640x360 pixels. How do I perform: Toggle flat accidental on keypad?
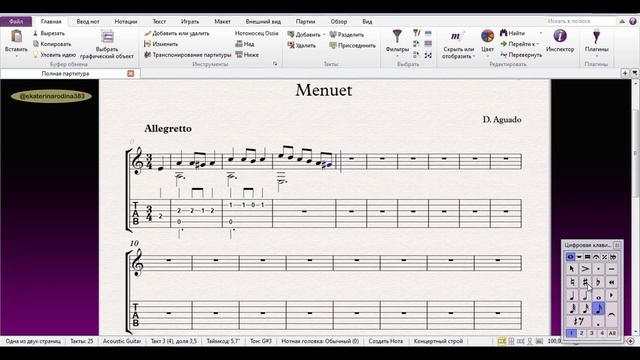coord(598,282)
